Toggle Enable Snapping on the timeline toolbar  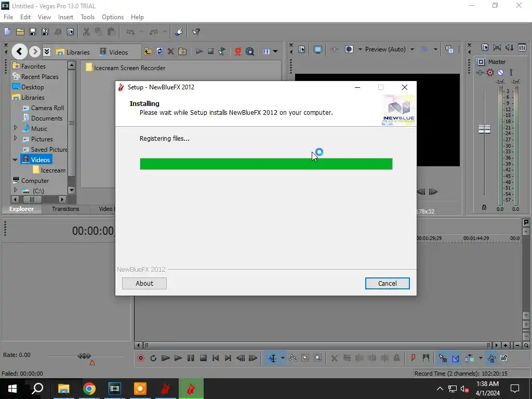(x=443, y=358)
